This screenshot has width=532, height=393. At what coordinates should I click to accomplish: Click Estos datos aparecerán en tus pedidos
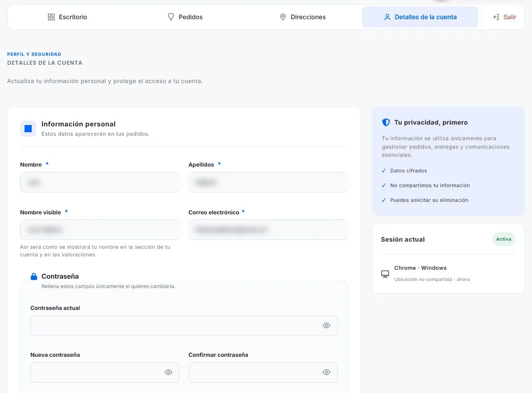click(96, 134)
